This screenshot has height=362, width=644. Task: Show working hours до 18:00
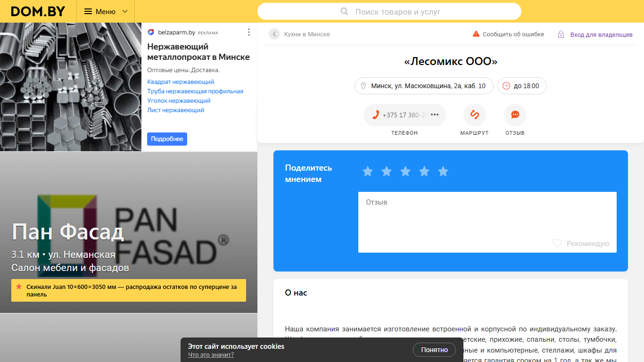(x=522, y=86)
